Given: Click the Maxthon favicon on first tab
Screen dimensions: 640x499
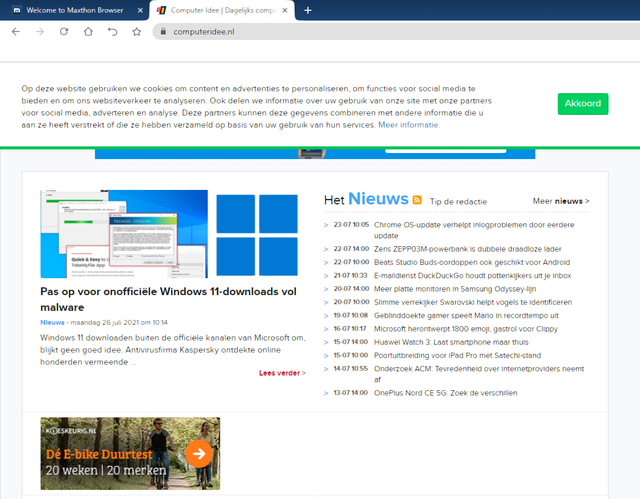Looking at the screenshot, I should tap(17, 10).
